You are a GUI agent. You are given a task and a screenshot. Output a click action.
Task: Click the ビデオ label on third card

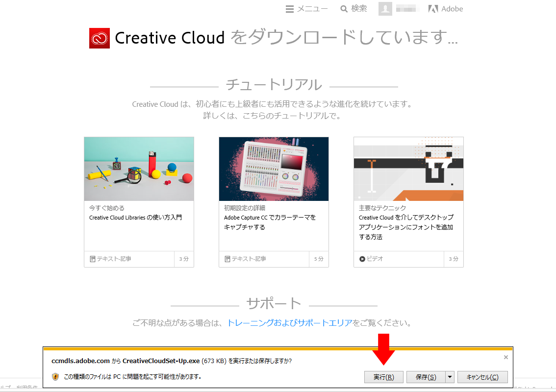pos(375,259)
